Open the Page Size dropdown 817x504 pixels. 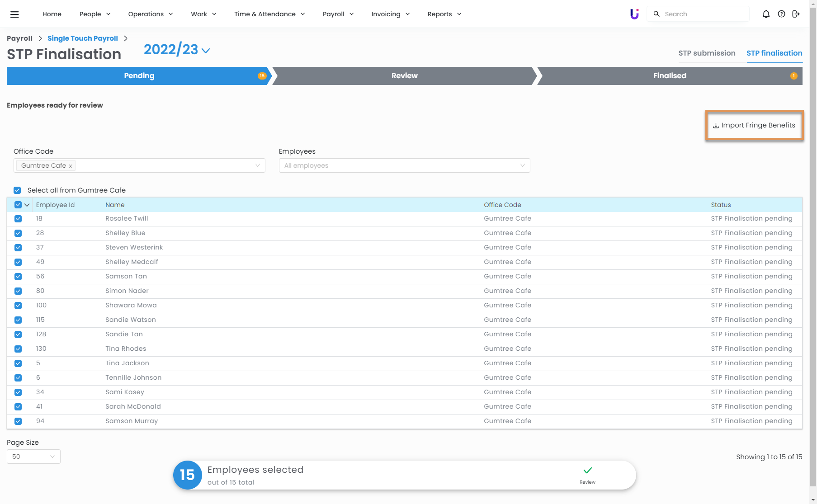pyautogui.click(x=33, y=457)
